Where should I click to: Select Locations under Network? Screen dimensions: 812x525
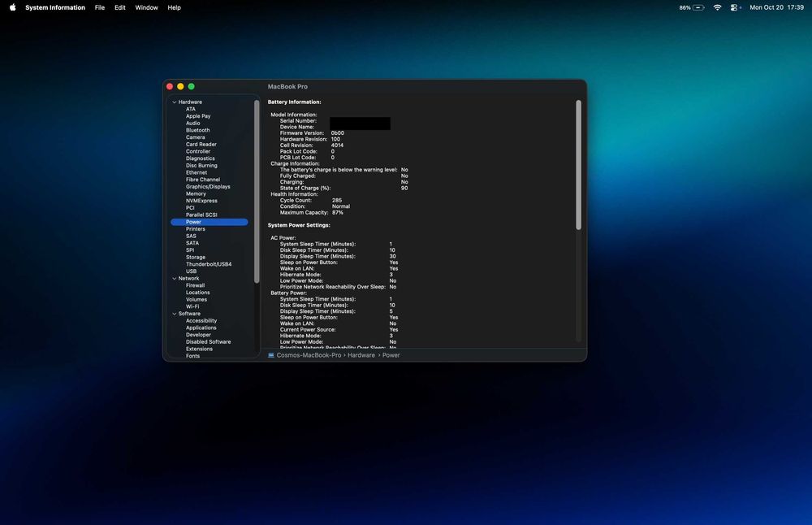click(x=198, y=293)
